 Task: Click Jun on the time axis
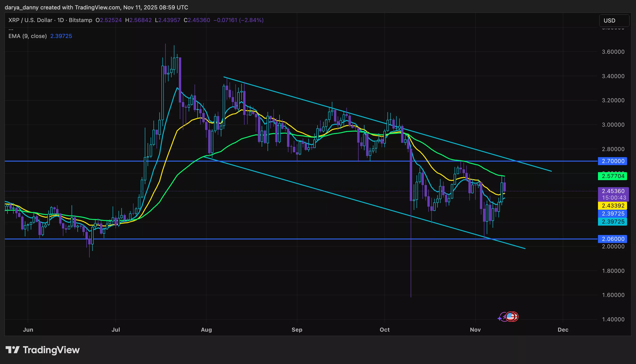coord(28,330)
